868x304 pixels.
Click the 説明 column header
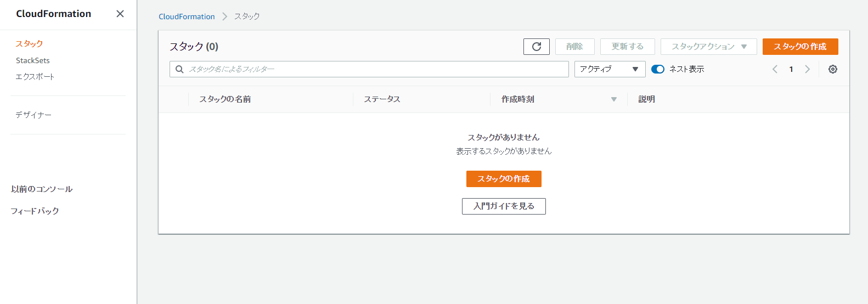(647, 99)
